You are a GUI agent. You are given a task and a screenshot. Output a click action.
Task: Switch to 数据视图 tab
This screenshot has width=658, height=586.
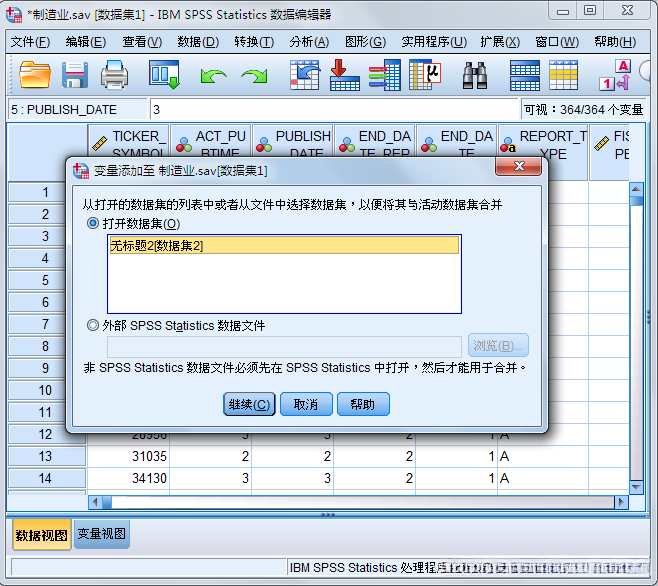coord(41,535)
